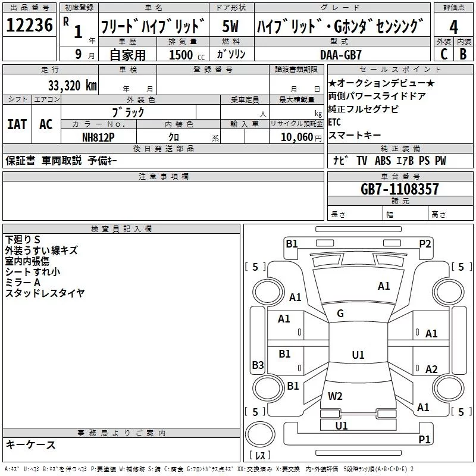Click the color number NH812P
Image resolution: width=476 pixels, height=476 pixels.
point(98,137)
